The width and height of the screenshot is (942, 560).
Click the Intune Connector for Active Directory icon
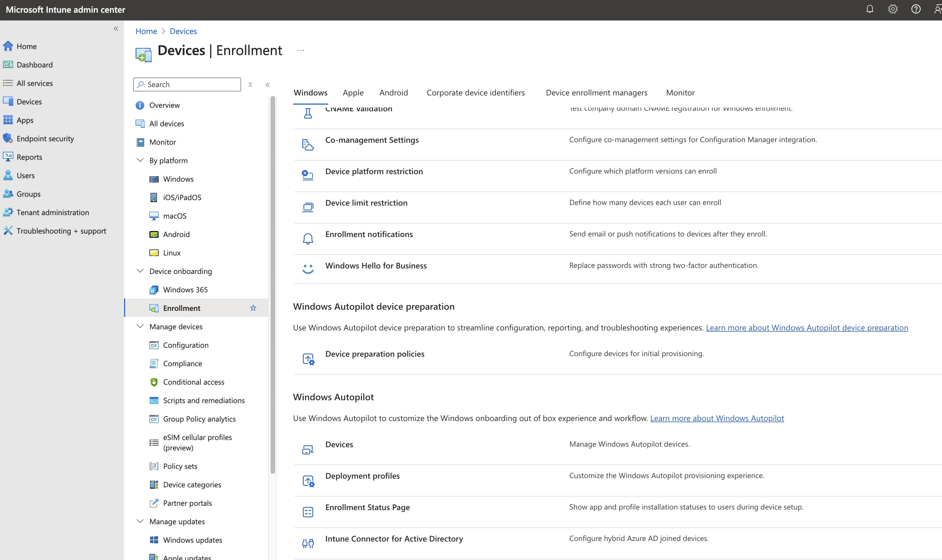point(308,543)
